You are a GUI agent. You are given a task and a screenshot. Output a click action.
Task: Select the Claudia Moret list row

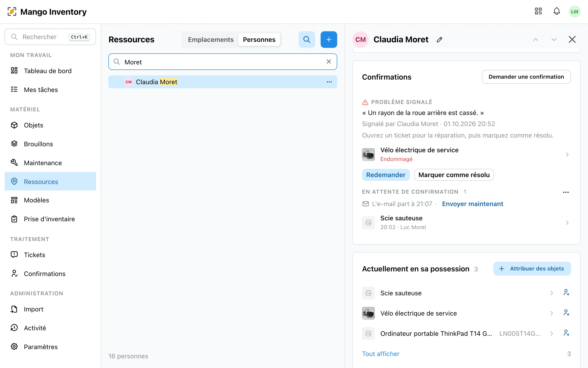pyautogui.click(x=223, y=82)
